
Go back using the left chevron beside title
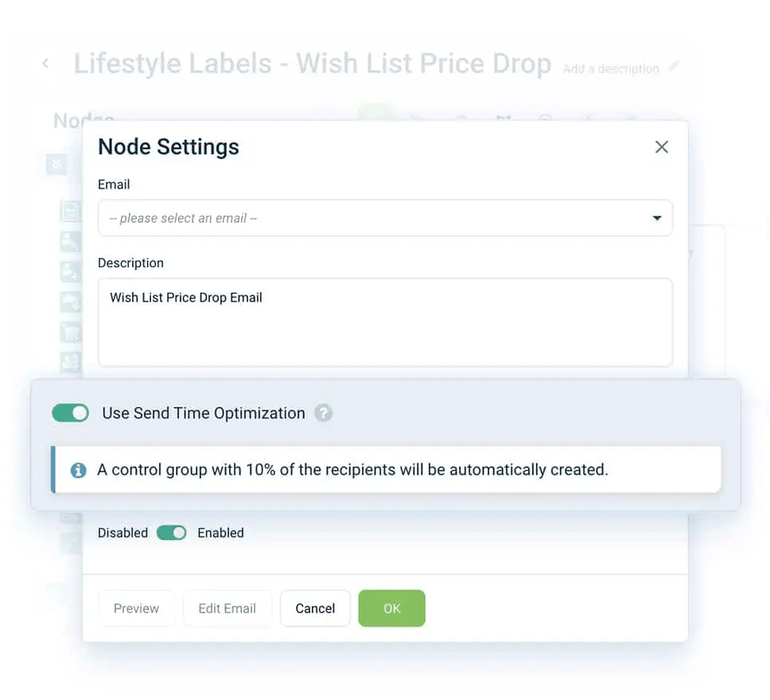tap(45, 64)
